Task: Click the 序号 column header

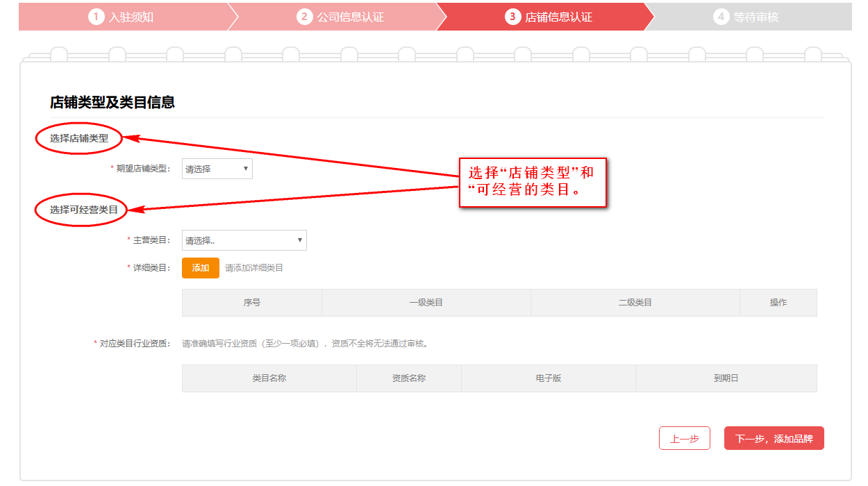Action: point(252,303)
